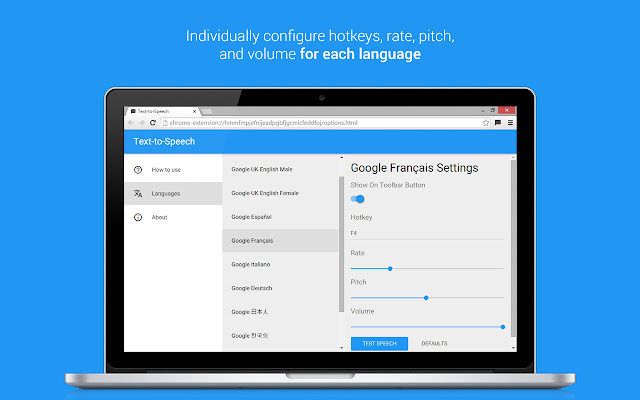This screenshot has width=640, height=400.
Task: Select Google Français voice
Action: pos(280,240)
